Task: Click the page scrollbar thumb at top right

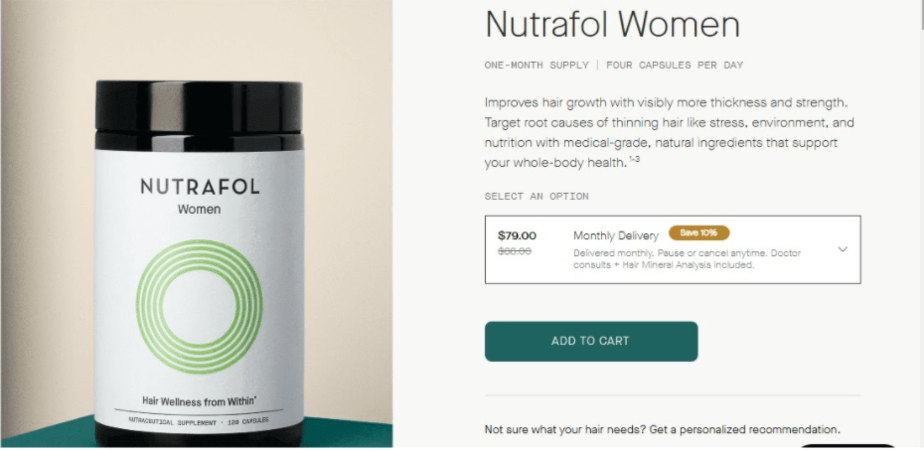Action: point(922,14)
